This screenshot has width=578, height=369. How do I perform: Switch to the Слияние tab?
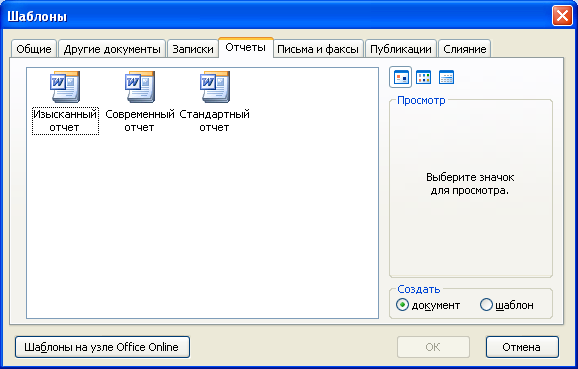click(464, 49)
